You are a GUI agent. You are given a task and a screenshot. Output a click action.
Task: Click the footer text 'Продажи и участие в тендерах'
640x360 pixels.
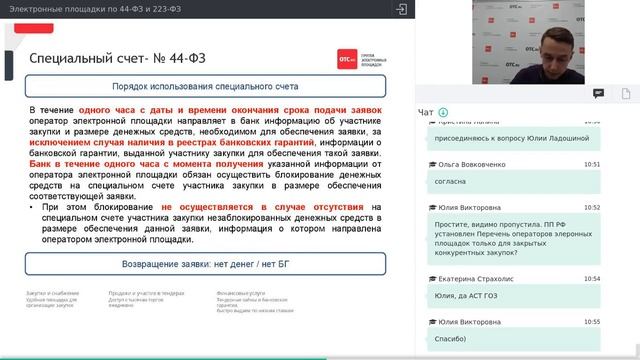point(146,293)
